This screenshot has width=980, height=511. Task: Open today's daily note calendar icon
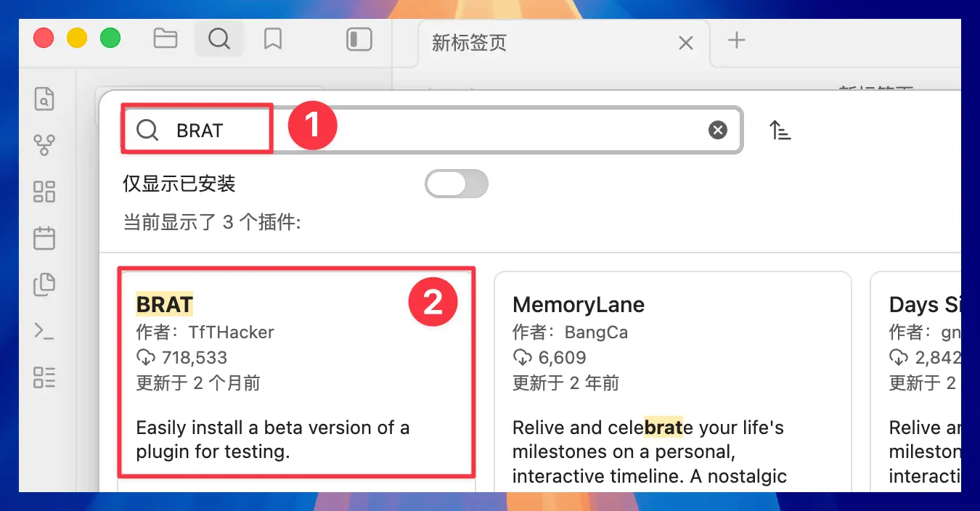(44, 238)
